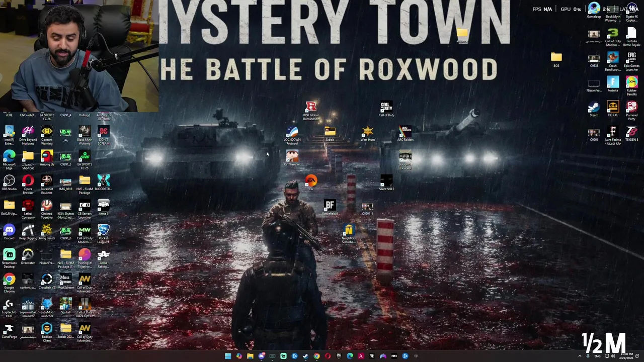The image size is (644, 362).
Task: Open Streamlabs Desktop shortcut
Action: click(x=9, y=258)
